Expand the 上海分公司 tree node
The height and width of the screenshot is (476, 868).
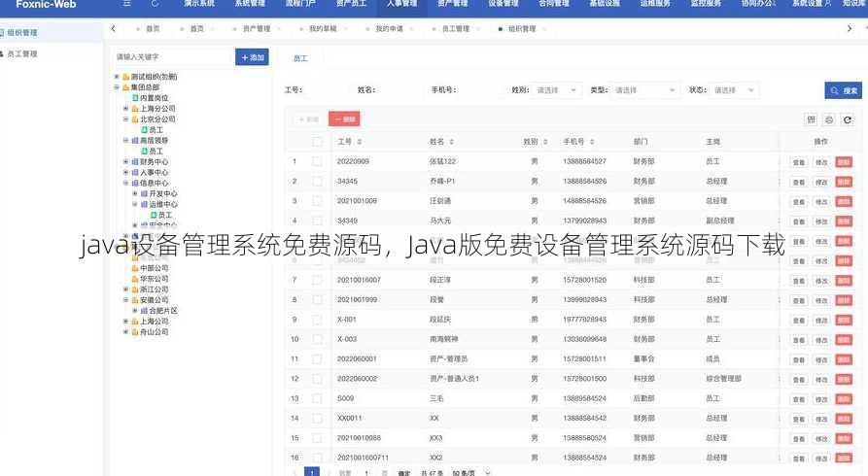(125, 109)
